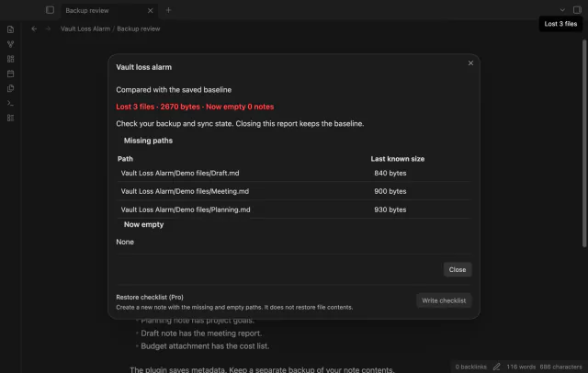Click the Write checklist button
Image resolution: width=588 pixels, height=373 pixels.
444,300
